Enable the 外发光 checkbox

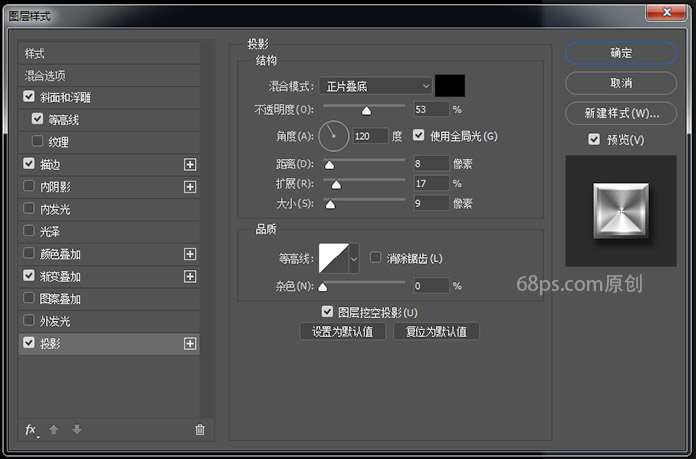coord(28,320)
